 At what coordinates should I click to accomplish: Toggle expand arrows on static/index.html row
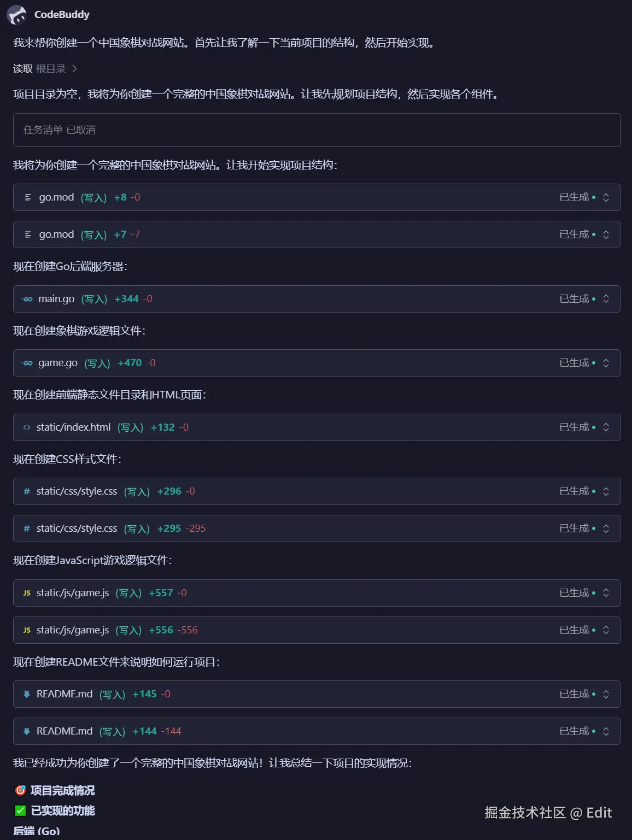pyautogui.click(x=606, y=427)
